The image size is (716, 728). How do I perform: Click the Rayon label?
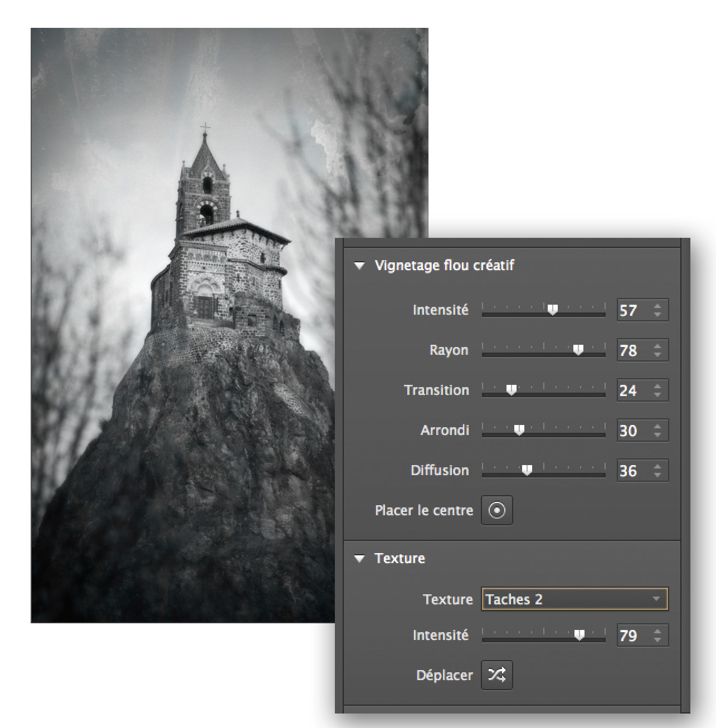[x=449, y=350]
